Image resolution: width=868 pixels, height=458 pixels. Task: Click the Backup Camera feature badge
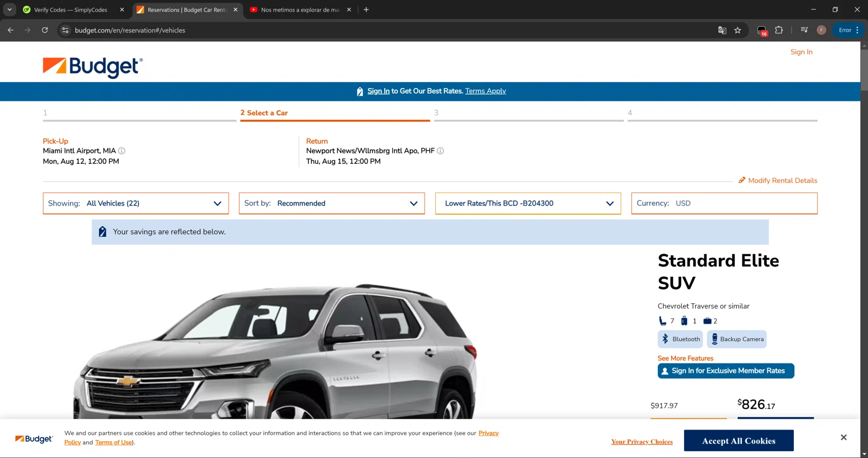pos(737,339)
